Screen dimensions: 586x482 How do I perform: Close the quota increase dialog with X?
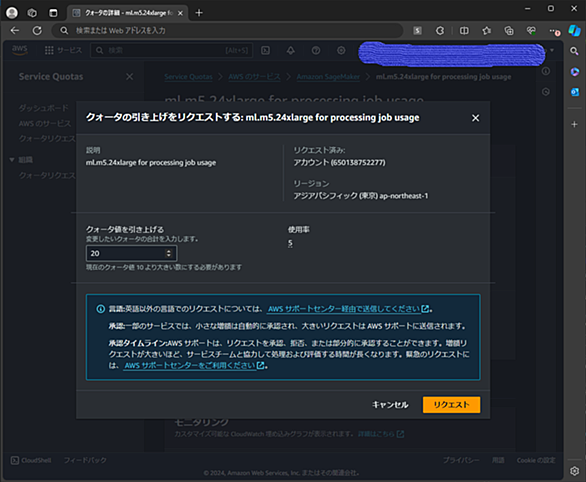coord(475,118)
